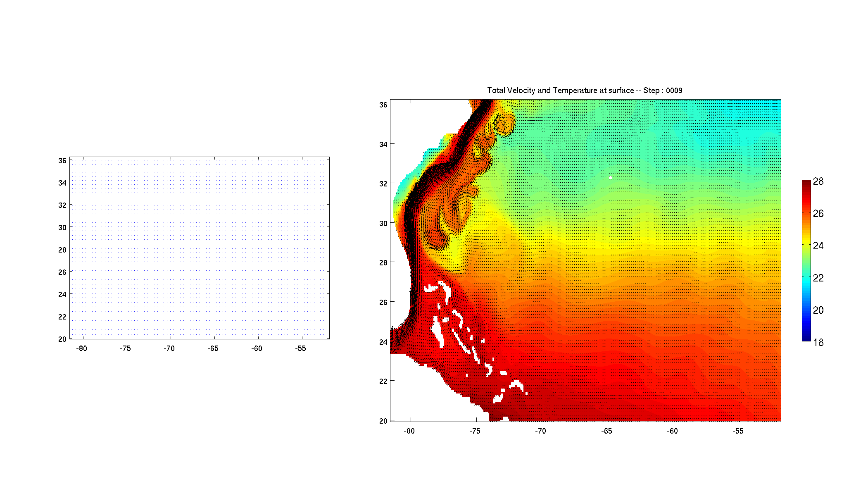Click latitude label "32" on the dotted grid plot
868x496 pixels.
pos(62,205)
